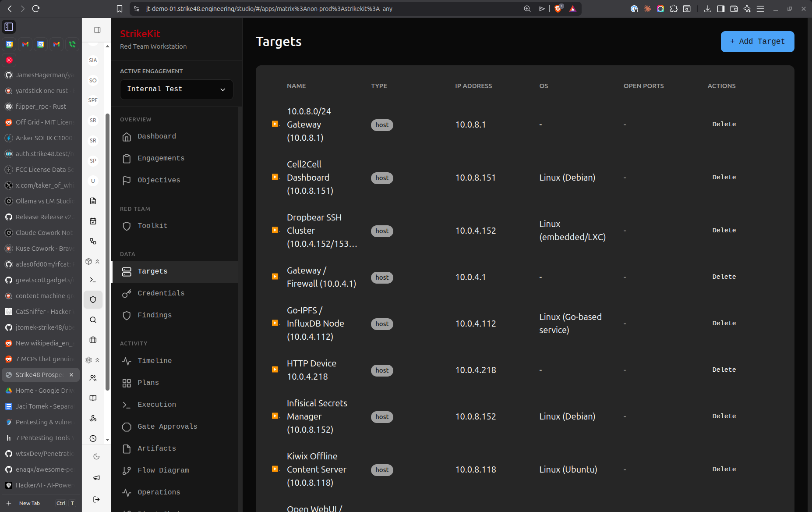The height and width of the screenshot is (512, 812).
Task: Click the narrow sidebar scroll down arrow
Action: pos(107,440)
